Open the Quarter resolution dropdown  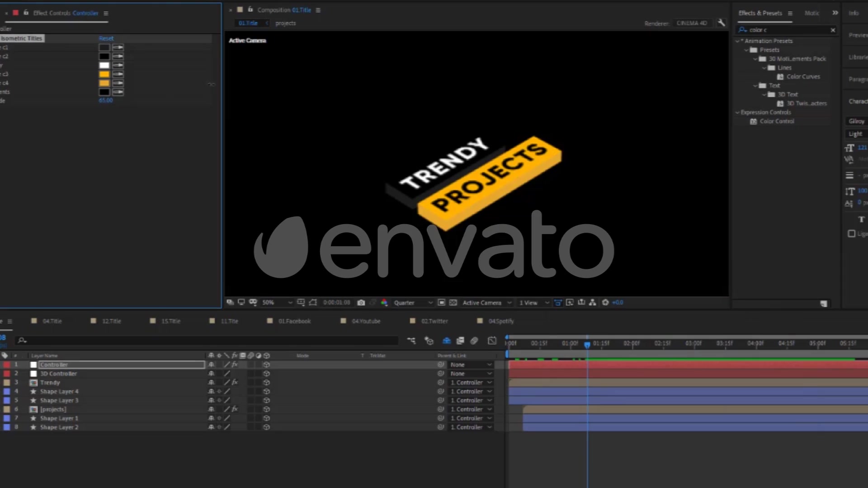click(413, 303)
